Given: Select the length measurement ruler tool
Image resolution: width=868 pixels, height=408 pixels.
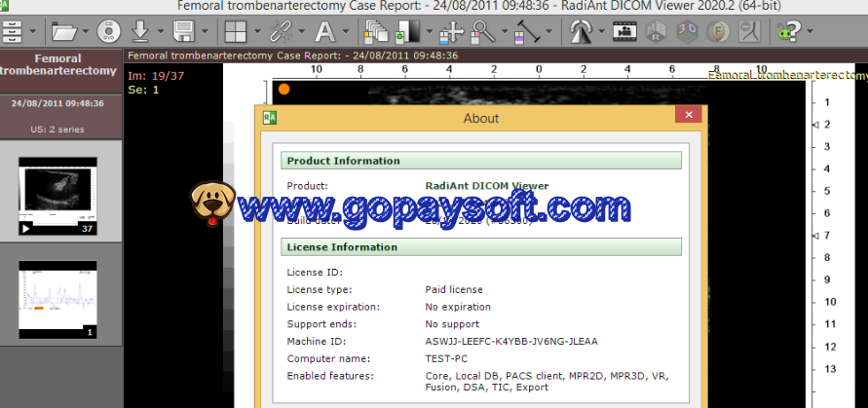Looking at the screenshot, I should (526, 31).
